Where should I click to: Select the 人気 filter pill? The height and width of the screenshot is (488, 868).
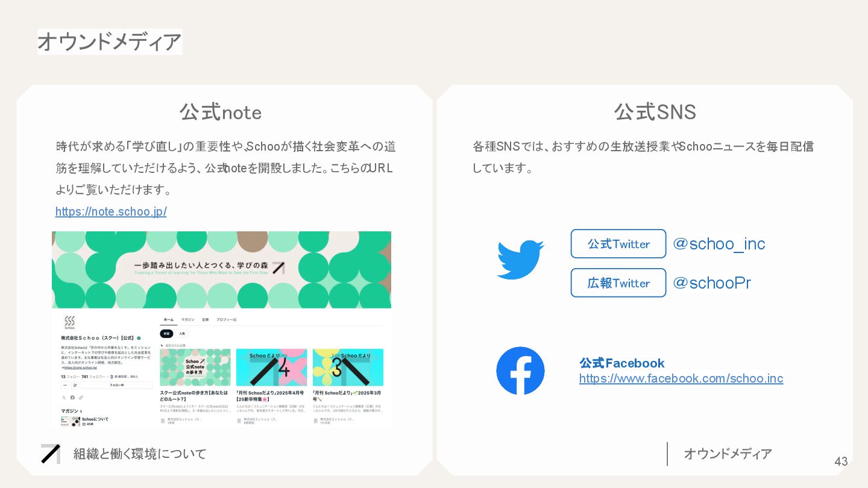pos(182,333)
